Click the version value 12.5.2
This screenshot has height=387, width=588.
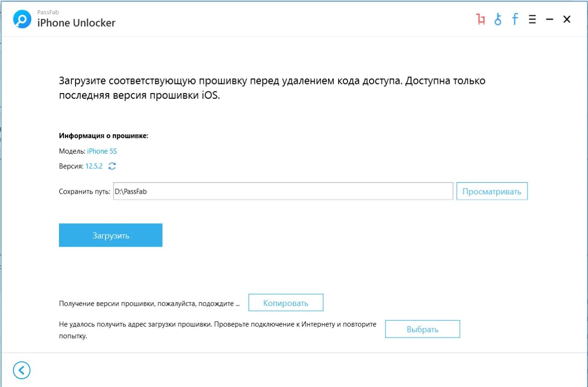point(94,166)
